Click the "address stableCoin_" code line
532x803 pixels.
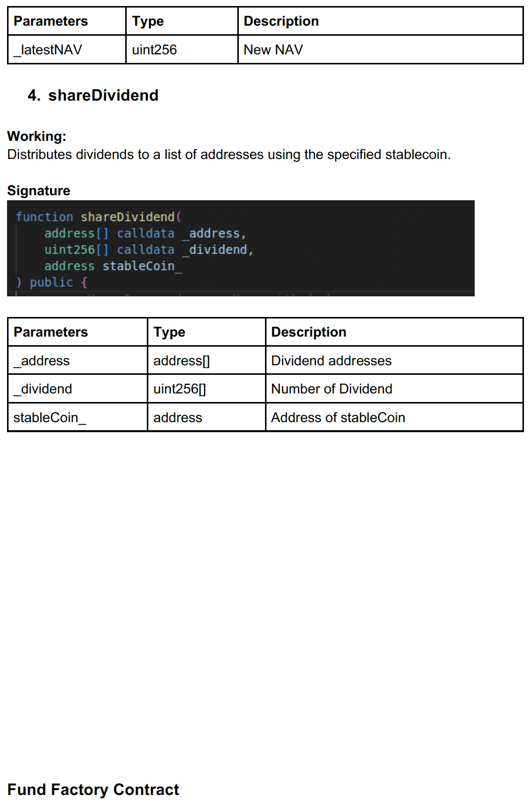pos(113,266)
